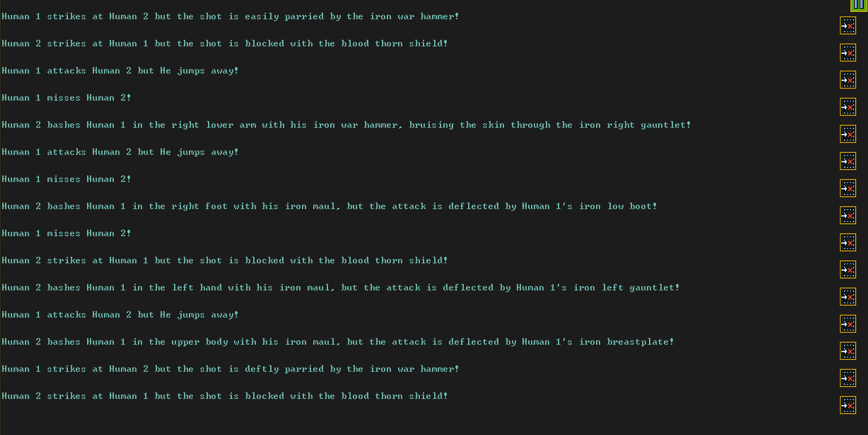The width and height of the screenshot is (868, 435).
Task: Click the zoom icon beside the 'easily parried' log entry
Action: tap(848, 26)
